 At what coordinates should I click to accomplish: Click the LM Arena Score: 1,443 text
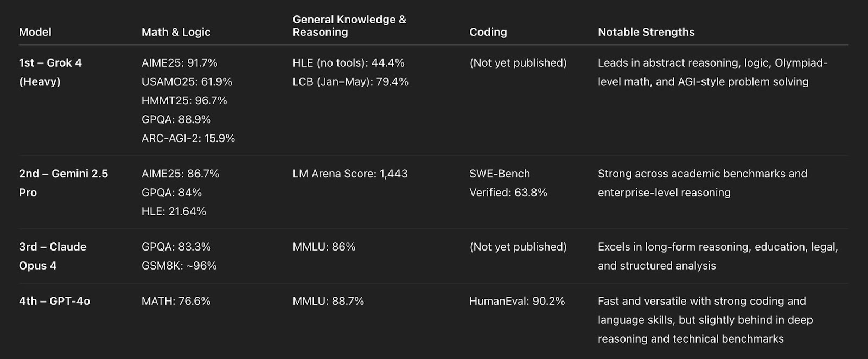coord(350,174)
